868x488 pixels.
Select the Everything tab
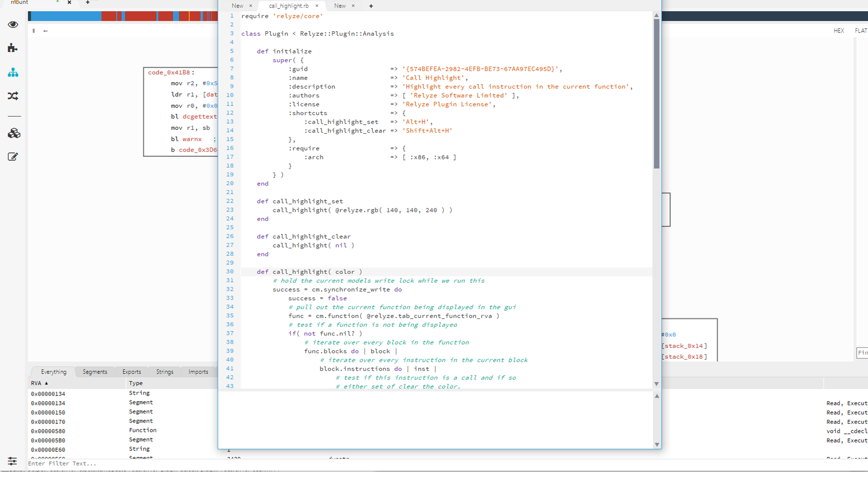(x=53, y=372)
